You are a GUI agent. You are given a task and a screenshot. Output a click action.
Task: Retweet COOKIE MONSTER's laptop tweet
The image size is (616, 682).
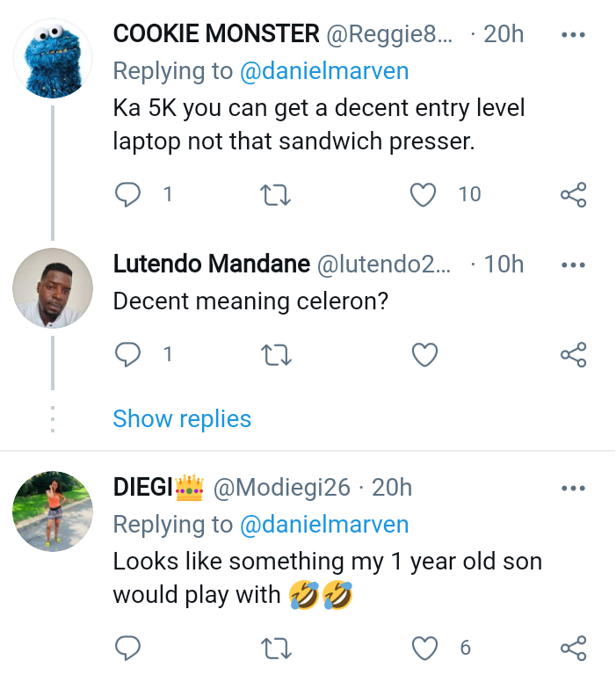pos(277,194)
